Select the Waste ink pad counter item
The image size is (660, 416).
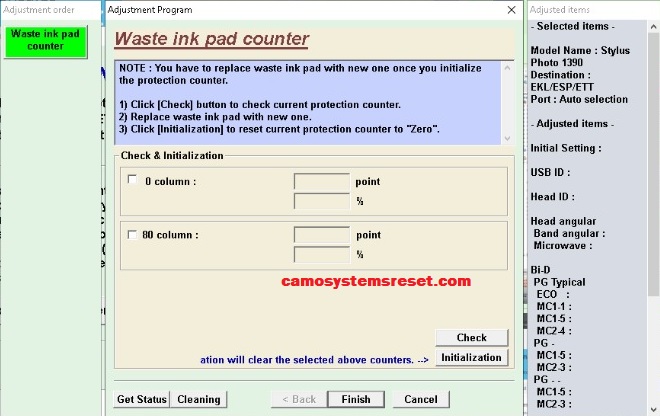click(45, 41)
